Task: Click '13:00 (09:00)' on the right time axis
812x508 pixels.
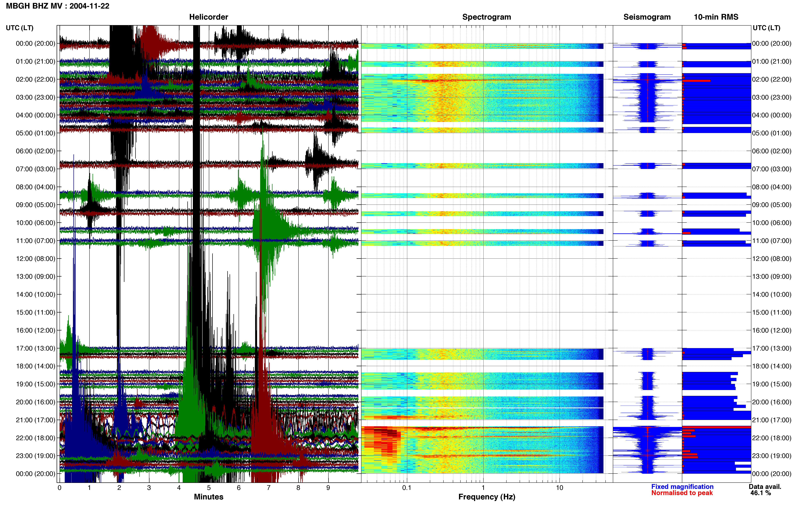Action: 771,277
